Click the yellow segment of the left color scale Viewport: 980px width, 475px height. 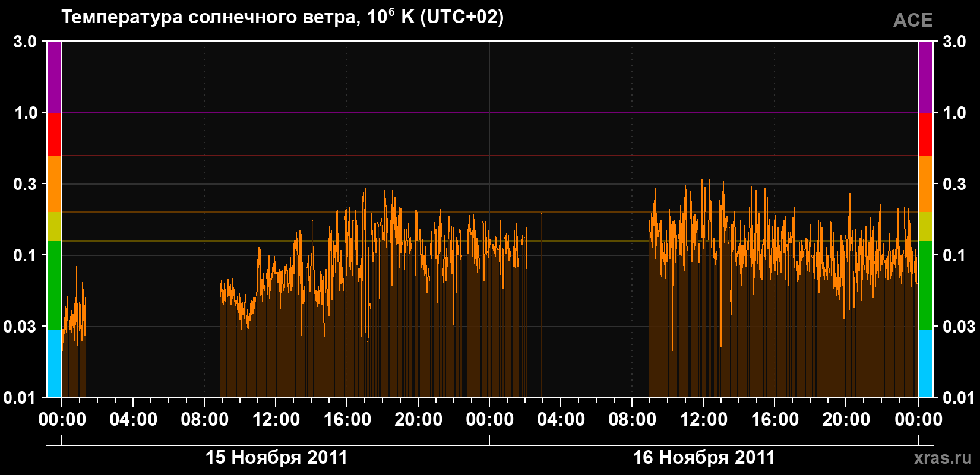(54, 227)
